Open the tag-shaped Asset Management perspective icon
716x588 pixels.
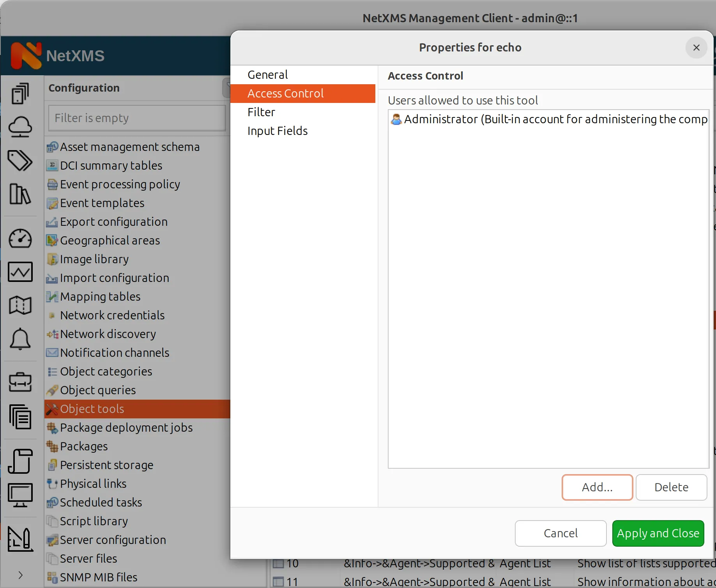click(20, 161)
